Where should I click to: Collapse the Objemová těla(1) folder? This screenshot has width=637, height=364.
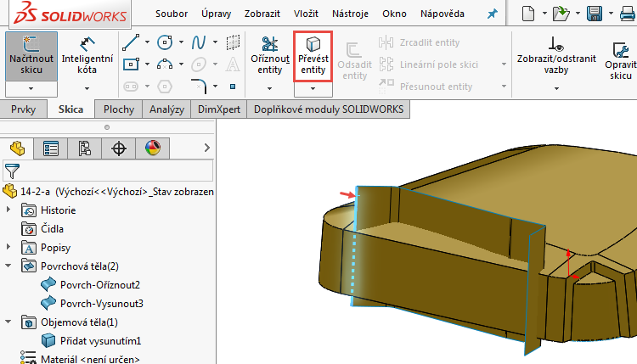click(8, 322)
